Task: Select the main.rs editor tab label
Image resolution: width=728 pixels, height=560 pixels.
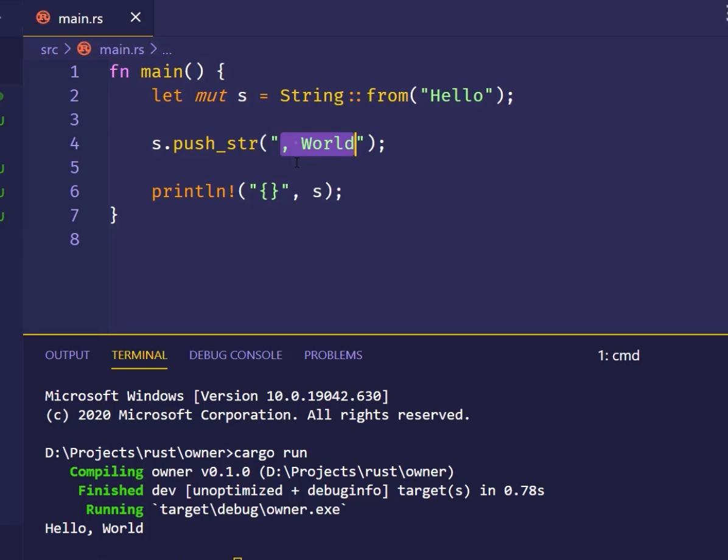Action: coord(80,18)
